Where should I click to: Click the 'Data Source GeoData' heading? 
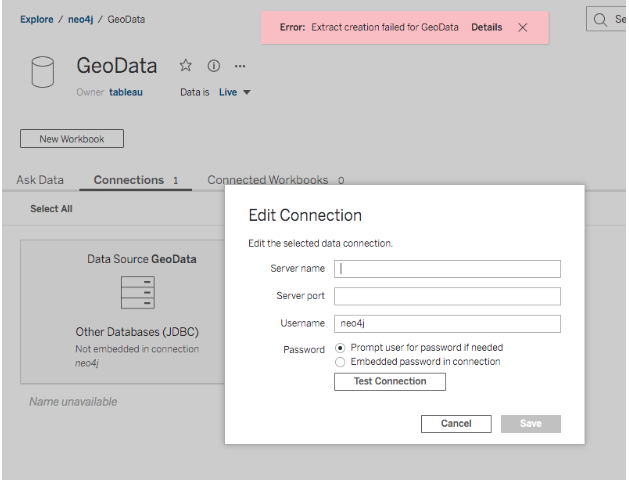tap(142, 259)
